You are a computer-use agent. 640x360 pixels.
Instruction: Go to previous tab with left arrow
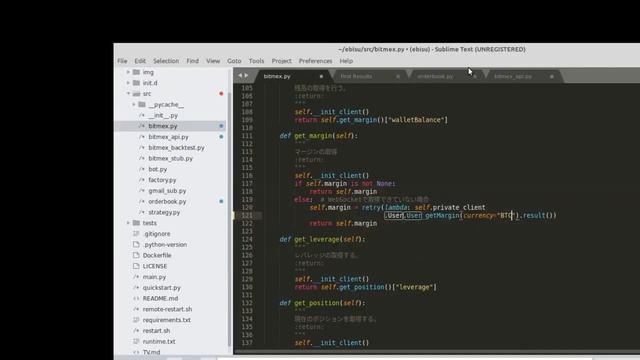(x=240, y=76)
